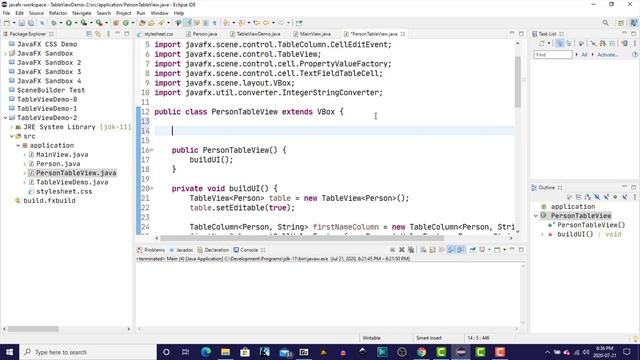Open Microsoft Edge from taskbar
Image resolution: width=640 pixels, height=360 pixels.
(206, 351)
